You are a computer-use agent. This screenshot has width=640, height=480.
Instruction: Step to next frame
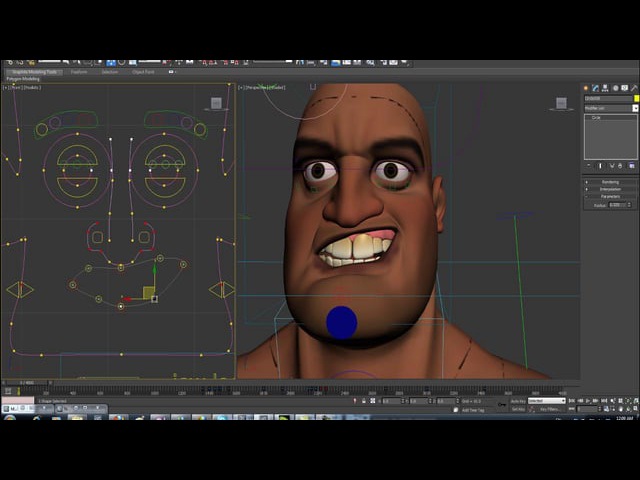596,401
